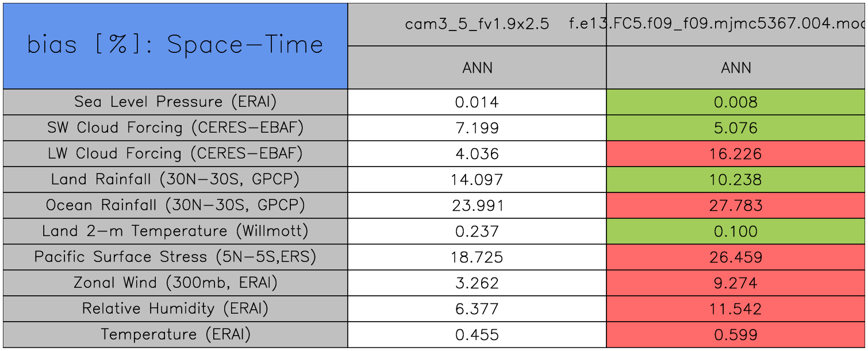Click the SW Cloud Forcing (CERES-EBAF) label
868x351 pixels.
175,128
